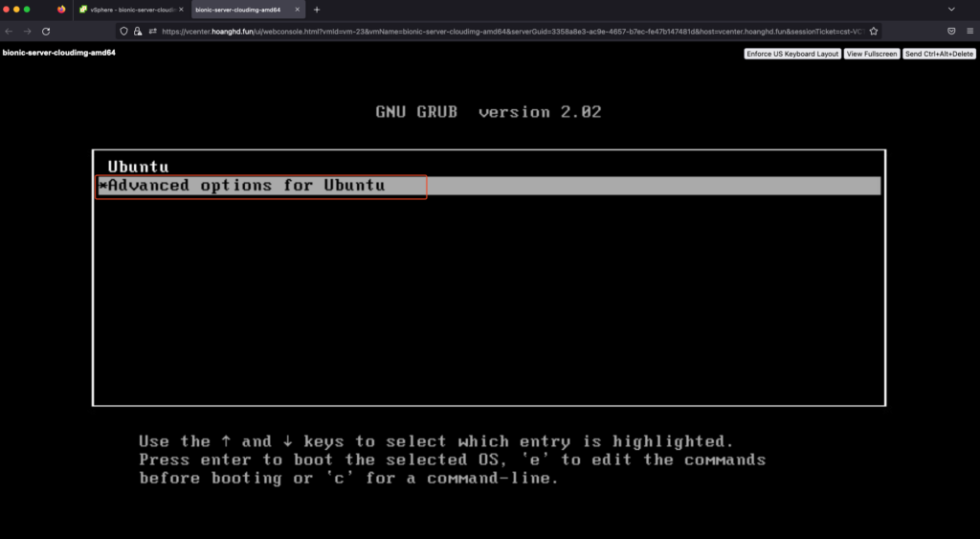Image resolution: width=980 pixels, height=539 pixels.
Task: Select the bionic-server-cloudimg-amd64 browser tab
Action: pos(247,10)
